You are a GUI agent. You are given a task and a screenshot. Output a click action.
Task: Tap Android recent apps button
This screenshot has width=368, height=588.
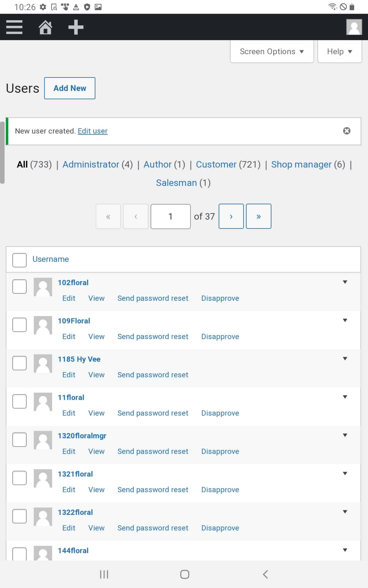tap(104, 574)
